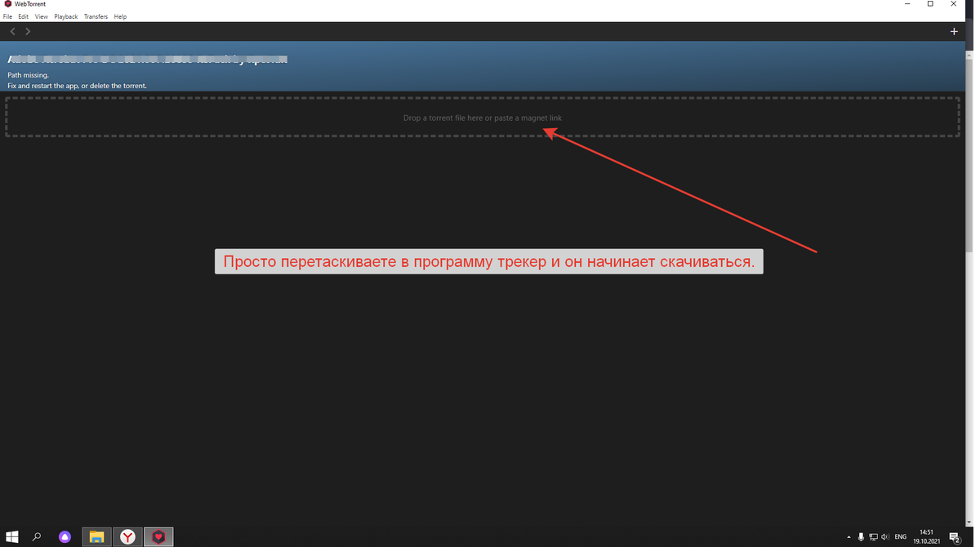Open the Edit menu
The height and width of the screenshot is (547, 980).
pyautogui.click(x=24, y=16)
